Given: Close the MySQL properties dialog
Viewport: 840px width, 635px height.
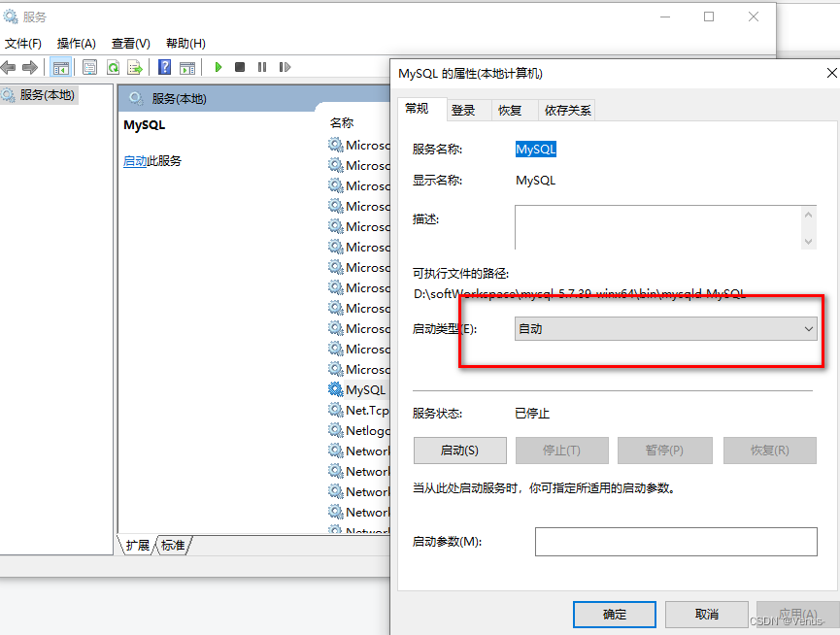Looking at the screenshot, I should point(831,73).
